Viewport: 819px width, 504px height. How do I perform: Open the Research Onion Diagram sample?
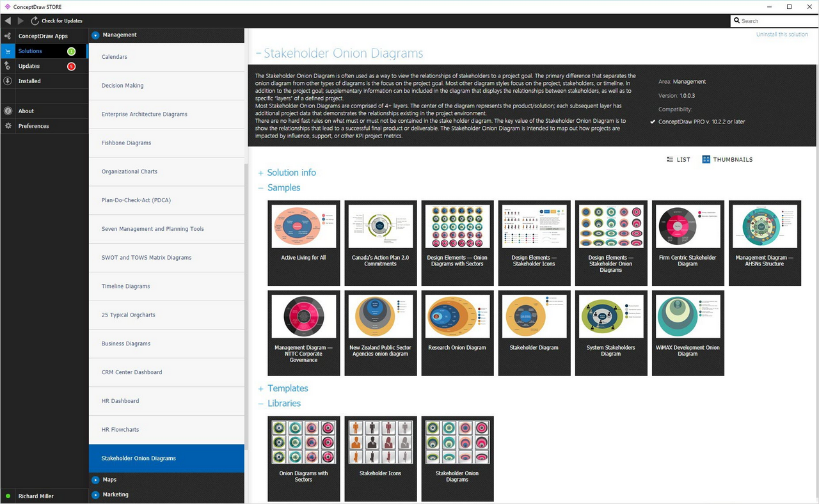(457, 333)
